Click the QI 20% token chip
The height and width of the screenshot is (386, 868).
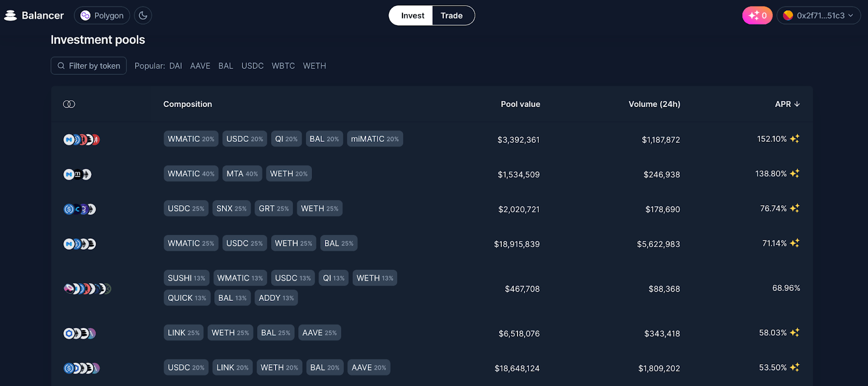[286, 139]
